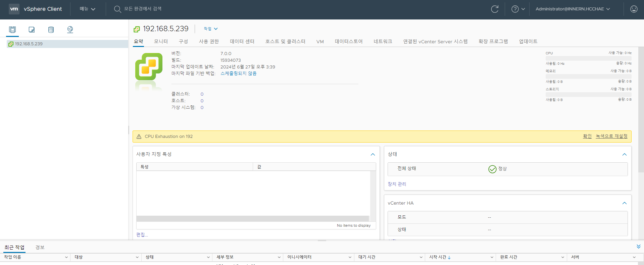This screenshot has width=644, height=265.
Task: Open VMs and Templates inventory view icon
Action: (x=32, y=30)
